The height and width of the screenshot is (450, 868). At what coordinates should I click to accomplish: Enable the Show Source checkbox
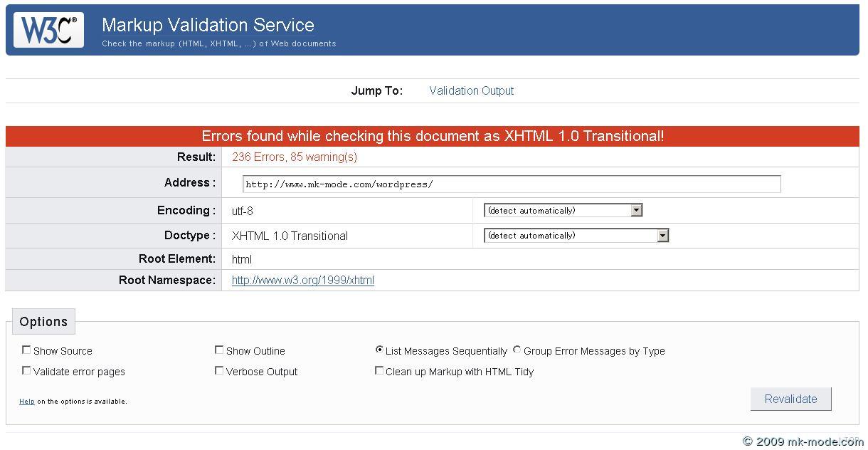26,350
